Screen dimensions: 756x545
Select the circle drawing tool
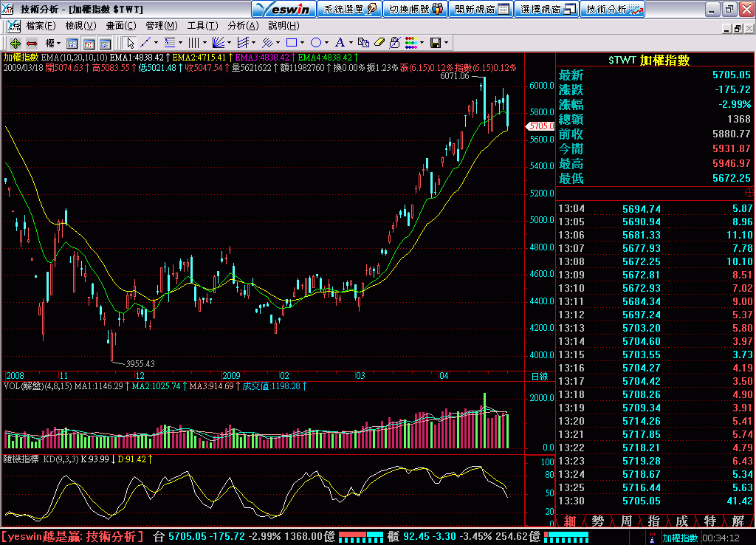pyautogui.click(x=316, y=43)
